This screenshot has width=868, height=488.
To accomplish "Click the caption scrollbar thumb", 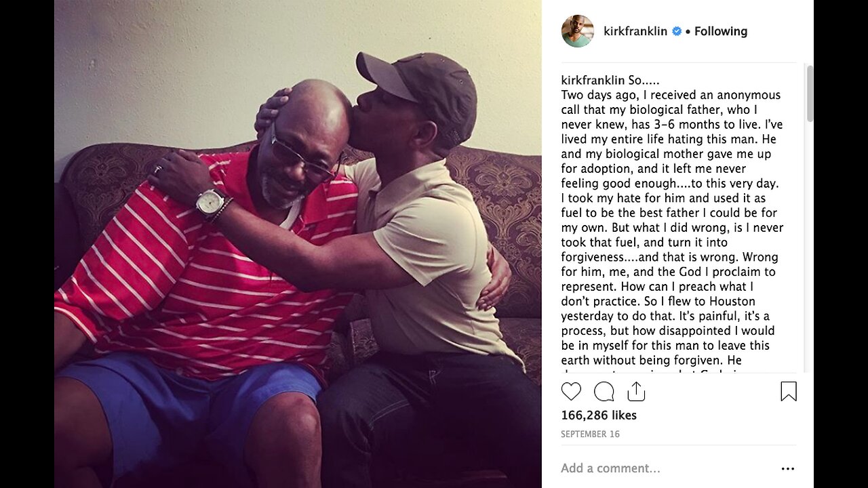I will coord(810,94).
